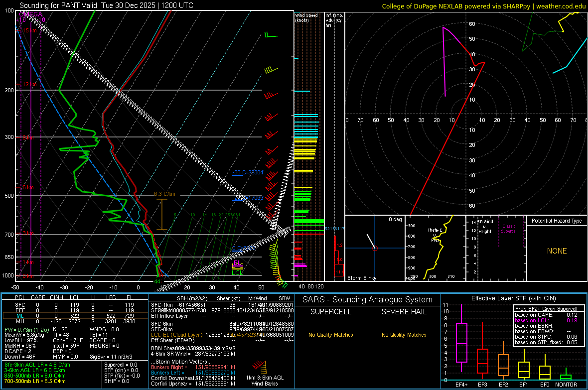
Task: Click the OMEGA label on the Skew-T
Action: point(31,14)
